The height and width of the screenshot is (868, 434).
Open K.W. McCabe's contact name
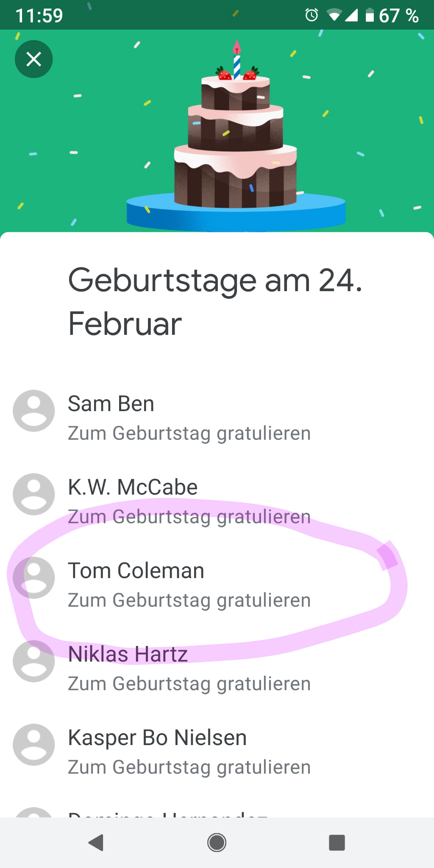pos(133,487)
